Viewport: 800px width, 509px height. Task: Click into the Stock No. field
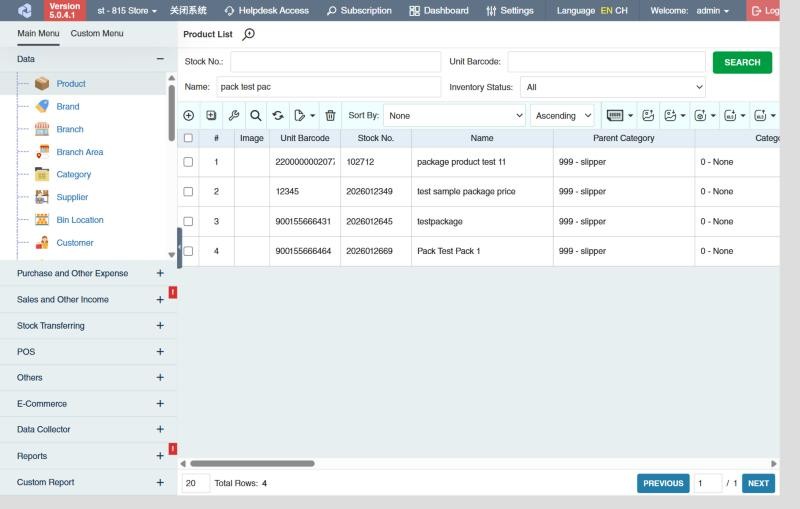[335, 62]
